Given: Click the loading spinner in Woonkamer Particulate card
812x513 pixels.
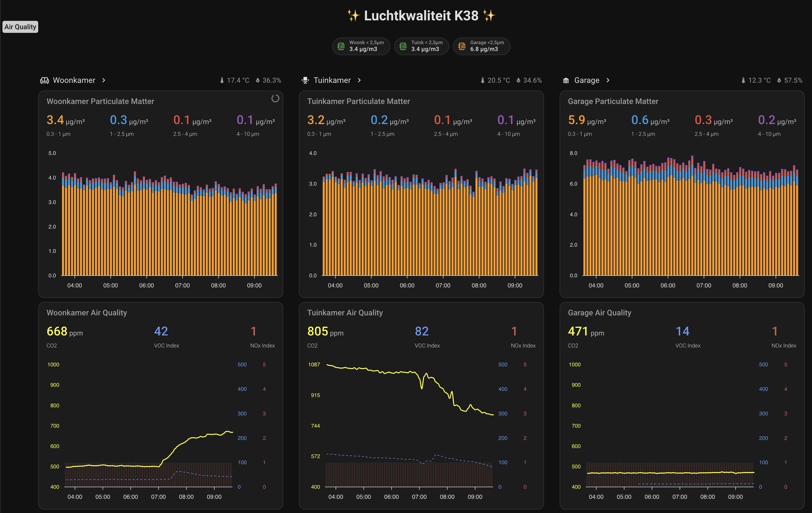Looking at the screenshot, I should [x=275, y=99].
